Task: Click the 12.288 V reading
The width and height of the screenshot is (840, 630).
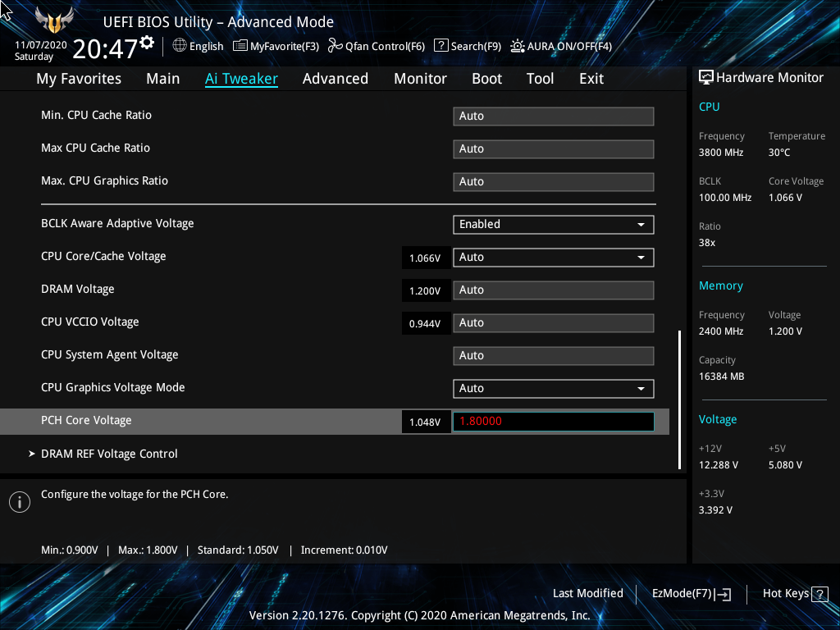Action: click(x=719, y=465)
